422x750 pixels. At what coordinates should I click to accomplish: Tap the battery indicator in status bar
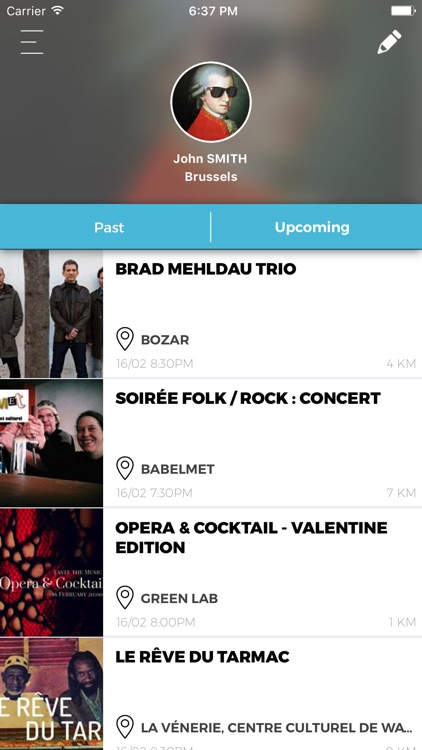pyautogui.click(x=403, y=11)
